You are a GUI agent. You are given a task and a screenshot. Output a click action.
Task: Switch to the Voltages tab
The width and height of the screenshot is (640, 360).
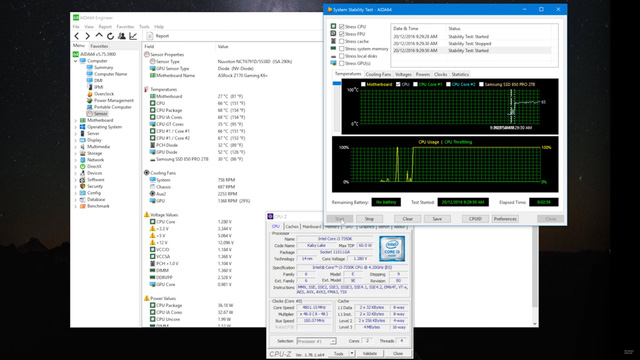pos(403,74)
